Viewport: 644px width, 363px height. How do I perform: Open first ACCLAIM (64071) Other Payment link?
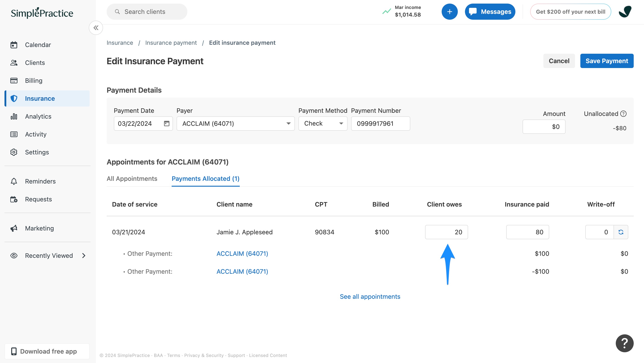[x=242, y=254]
